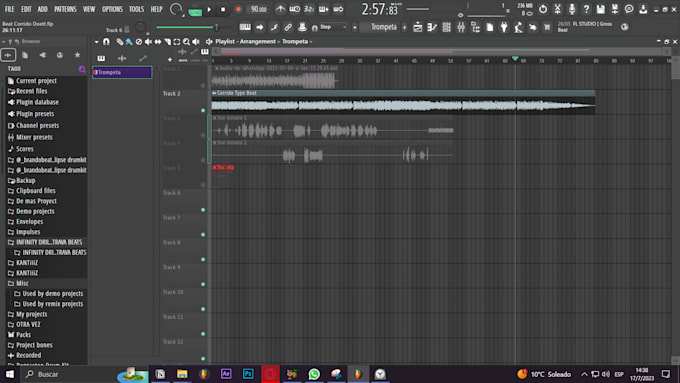Click the 90 BPM tempo field
The width and height of the screenshot is (680, 383).
click(x=259, y=9)
